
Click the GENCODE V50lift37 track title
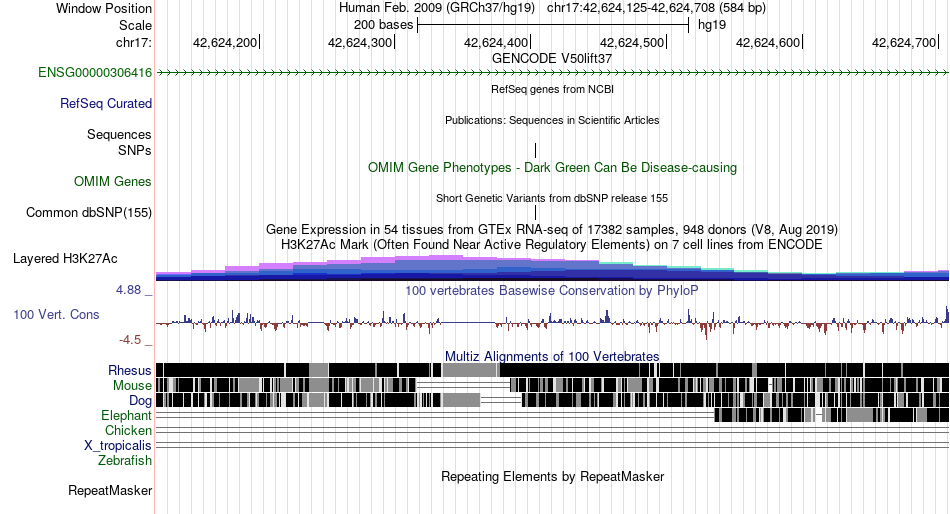(552, 59)
